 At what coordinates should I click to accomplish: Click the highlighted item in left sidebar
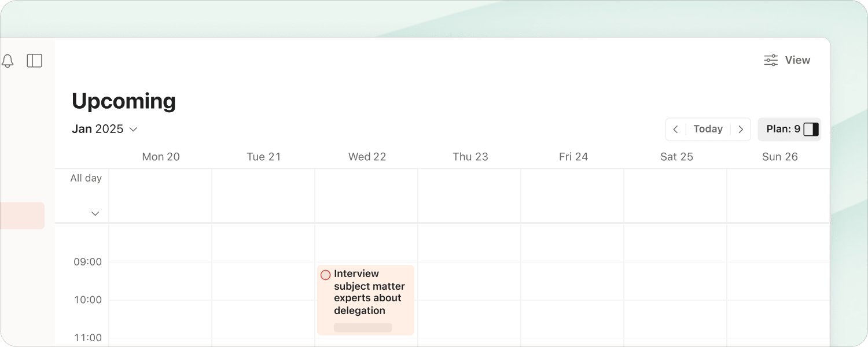click(22, 216)
